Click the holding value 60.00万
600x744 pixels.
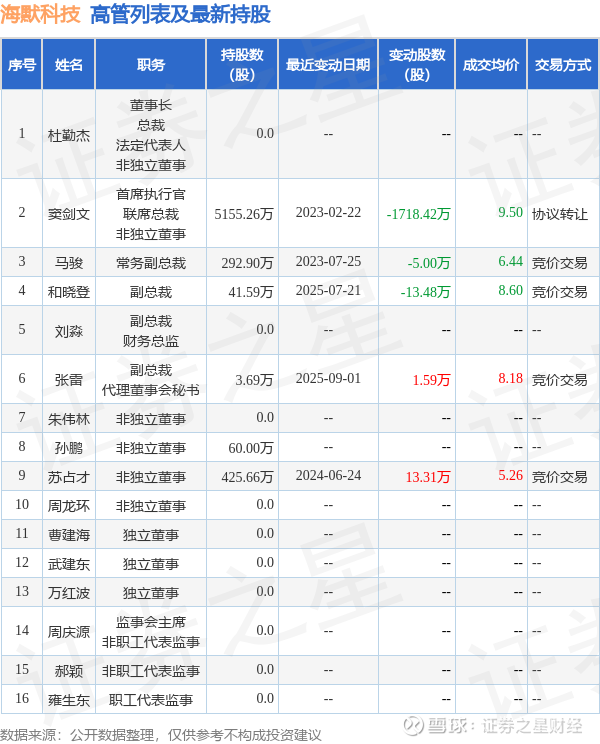pyautogui.click(x=251, y=448)
